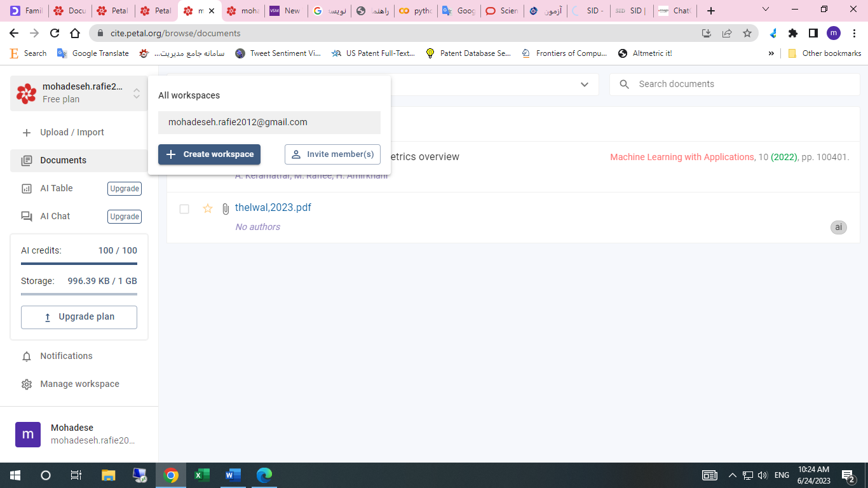Image resolution: width=868 pixels, height=488 pixels.
Task: Open Other bookmarks folder
Action: (824, 53)
